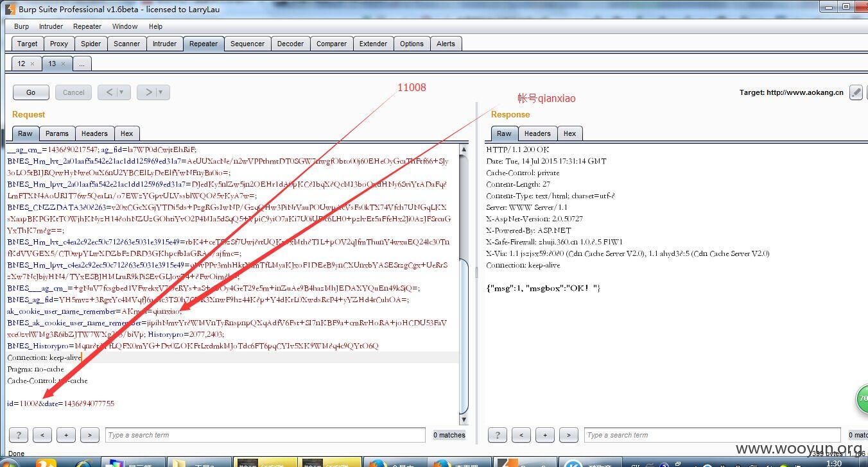Switch to the Spider tab

(x=91, y=44)
